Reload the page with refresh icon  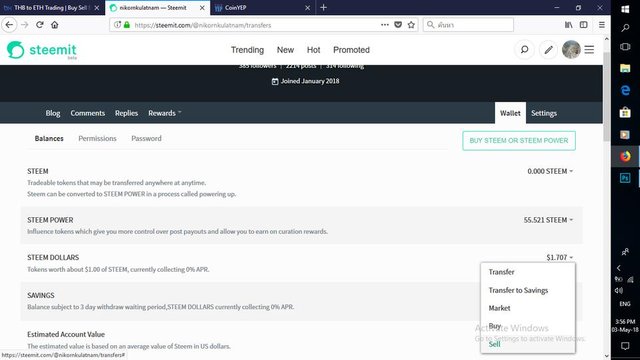(x=40, y=25)
